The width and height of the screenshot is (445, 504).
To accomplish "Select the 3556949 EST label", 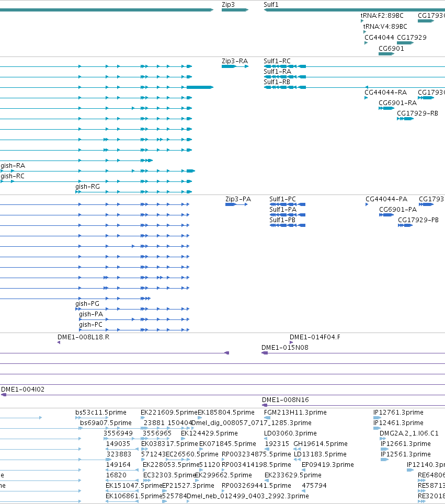I will 118,433.
